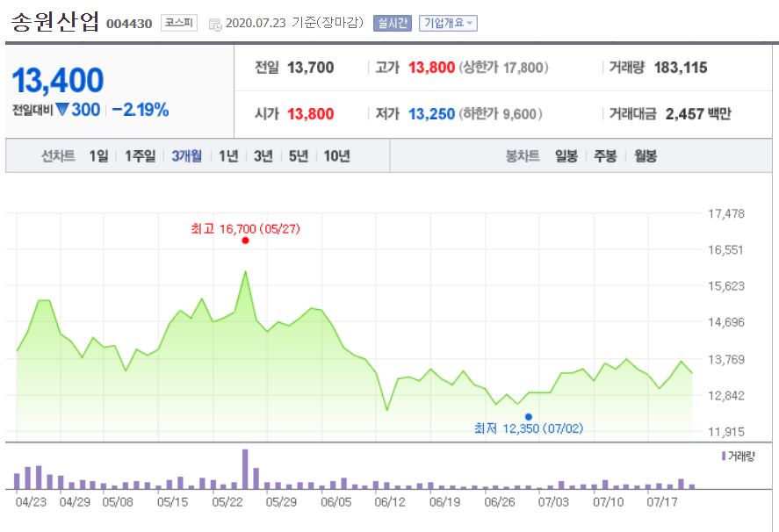Select the 3개월 line chart tab
This screenshot has height=532, width=779.
click(x=187, y=156)
